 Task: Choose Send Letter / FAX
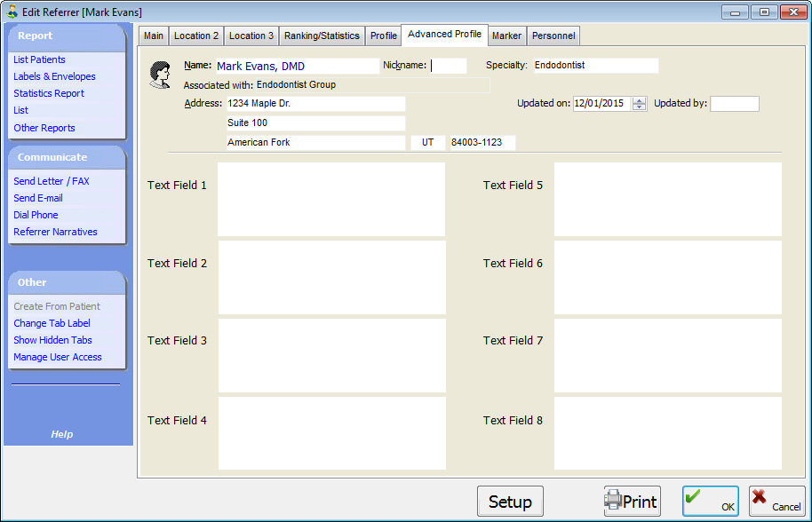click(x=52, y=181)
